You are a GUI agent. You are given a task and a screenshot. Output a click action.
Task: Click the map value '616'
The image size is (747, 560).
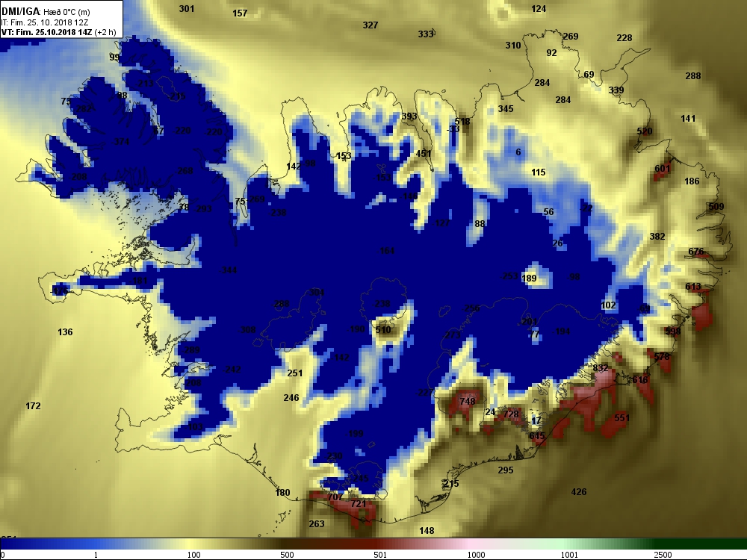pyautogui.click(x=640, y=379)
